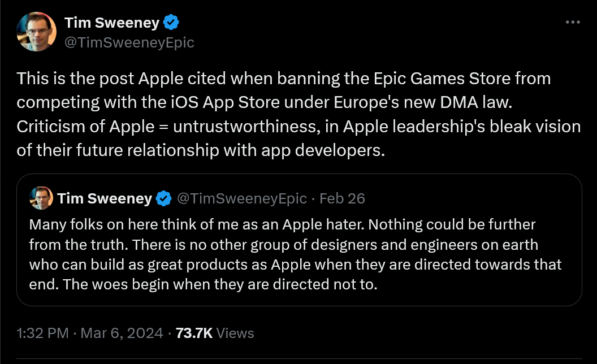The width and height of the screenshot is (597, 364).
Task: Click the Mar 6, 2024 timestamp
Action: point(122,333)
